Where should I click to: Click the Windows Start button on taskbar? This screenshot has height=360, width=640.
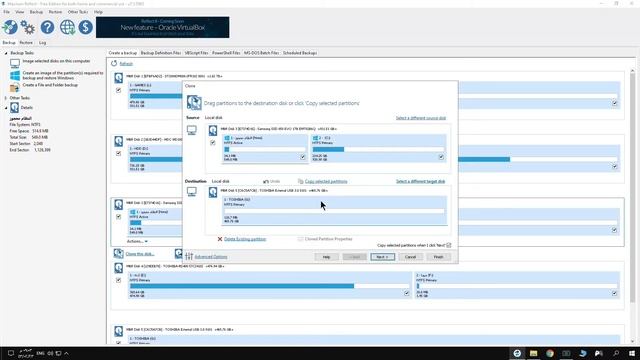tap(632, 353)
